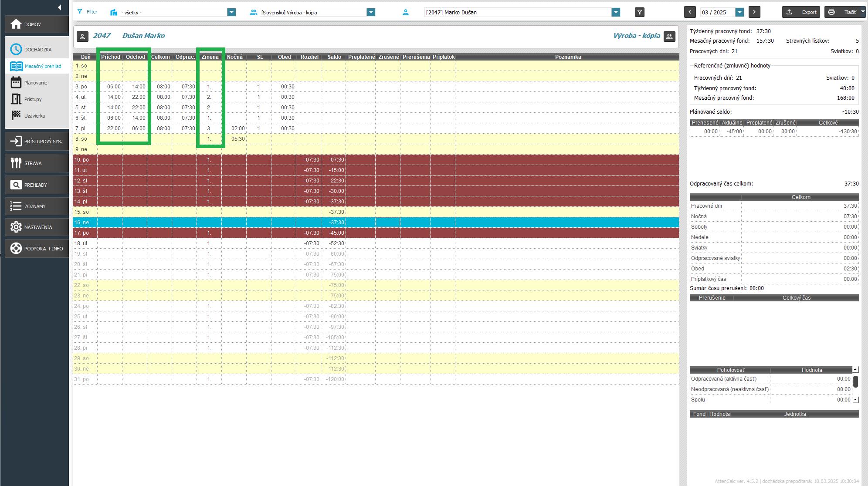Expand the 03 / 2025 month dropdown
This screenshot has width=868, height=486.
coord(739,12)
